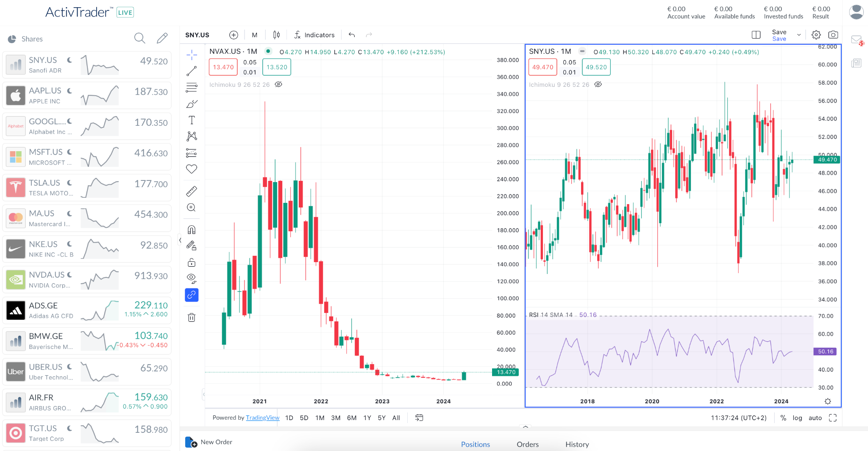Select the 1D time range
This screenshot has width=868, height=451.
tap(289, 418)
